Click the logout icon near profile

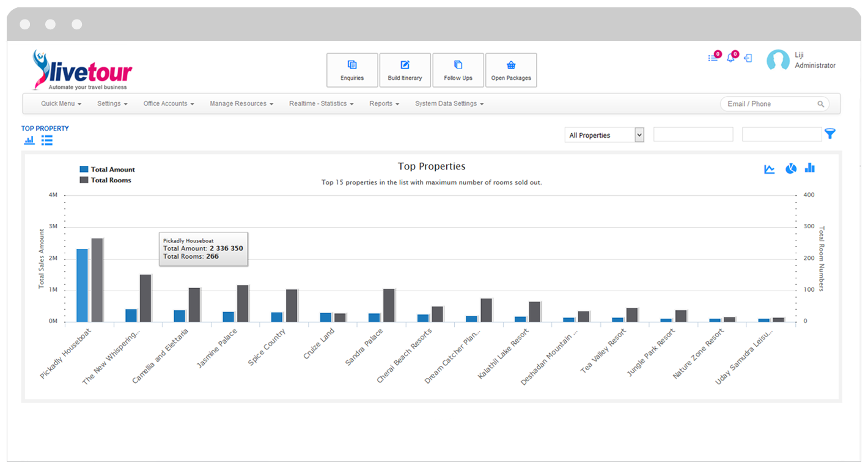[x=748, y=59]
